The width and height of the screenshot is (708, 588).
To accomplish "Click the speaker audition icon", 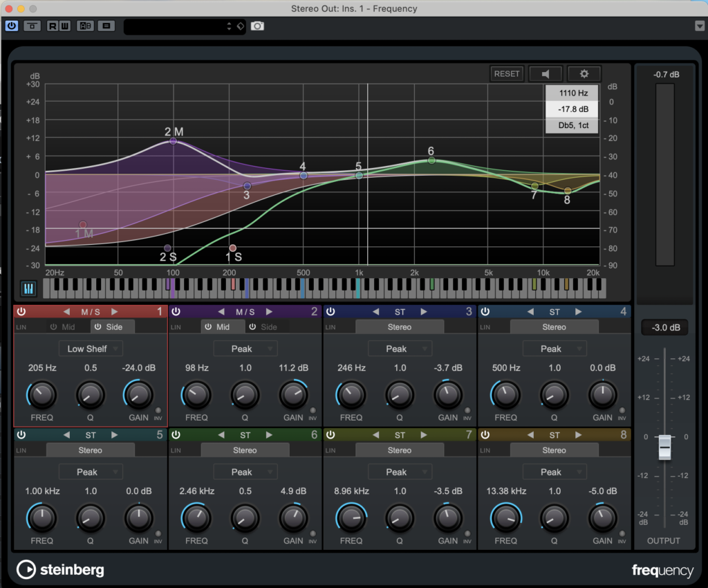I will pos(545,74).
